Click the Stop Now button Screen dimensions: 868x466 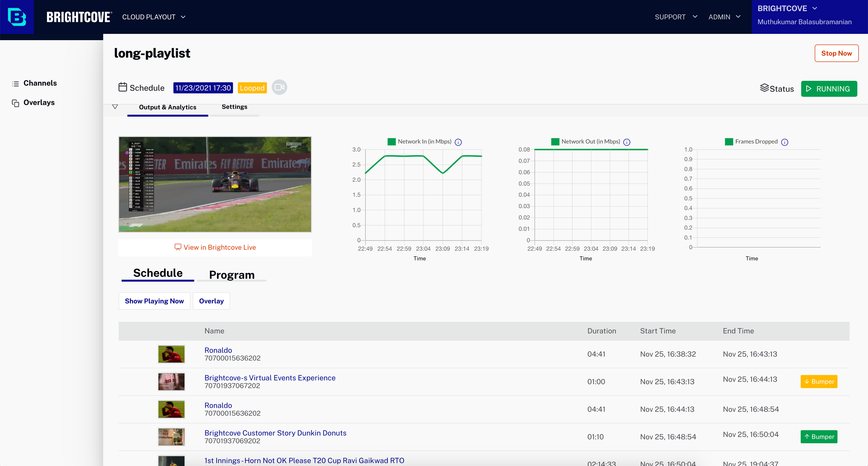[x=836, y=53]
